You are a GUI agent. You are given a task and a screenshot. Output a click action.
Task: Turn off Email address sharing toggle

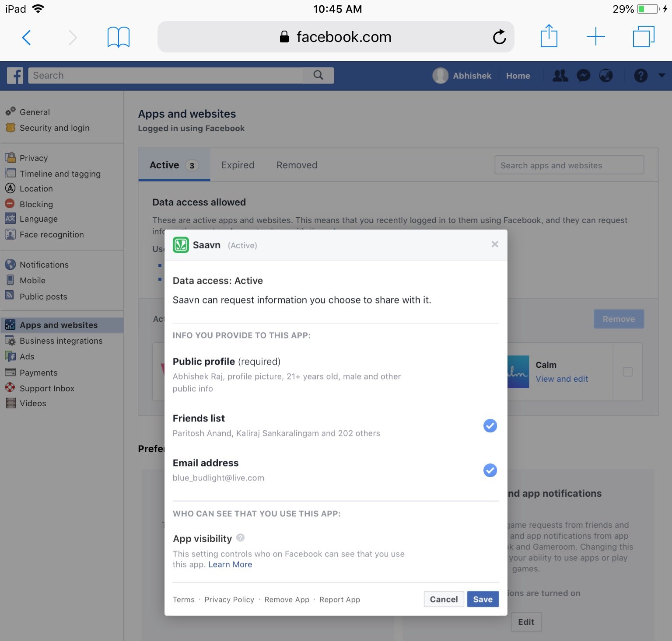pyautogui.click(x=490, y=470)
